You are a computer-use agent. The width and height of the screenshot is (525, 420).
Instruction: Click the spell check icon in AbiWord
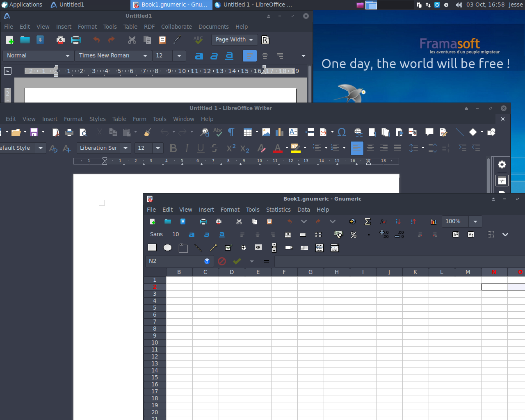pos(198,40)
